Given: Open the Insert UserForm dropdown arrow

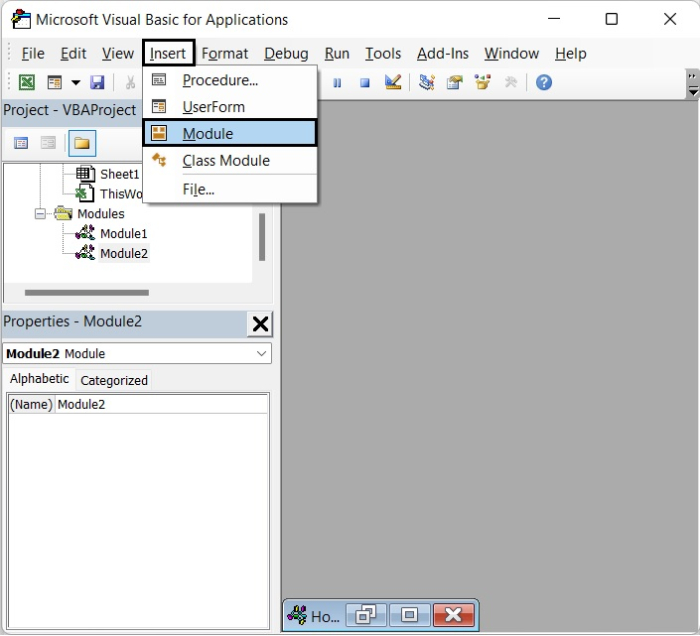Looking at the screenshot, I should coord(75,83).
